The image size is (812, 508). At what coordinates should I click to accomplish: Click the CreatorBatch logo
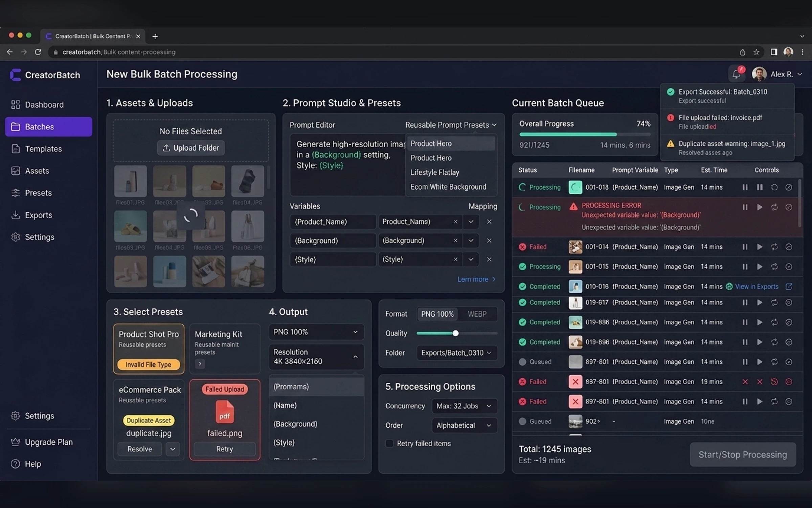coord(15,75)
